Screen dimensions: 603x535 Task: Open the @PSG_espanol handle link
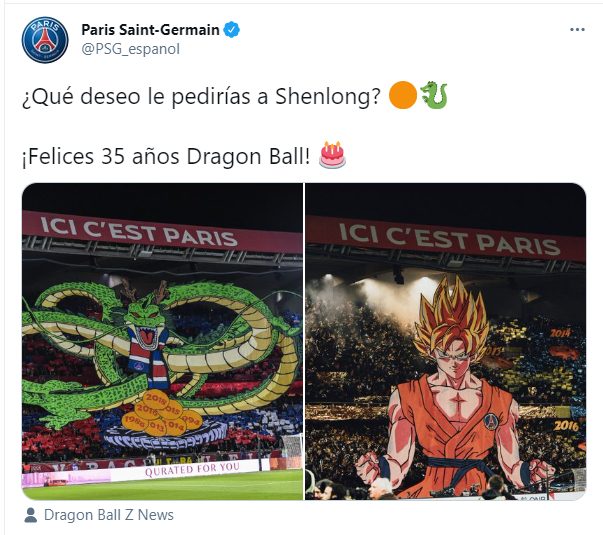(130, 49)
